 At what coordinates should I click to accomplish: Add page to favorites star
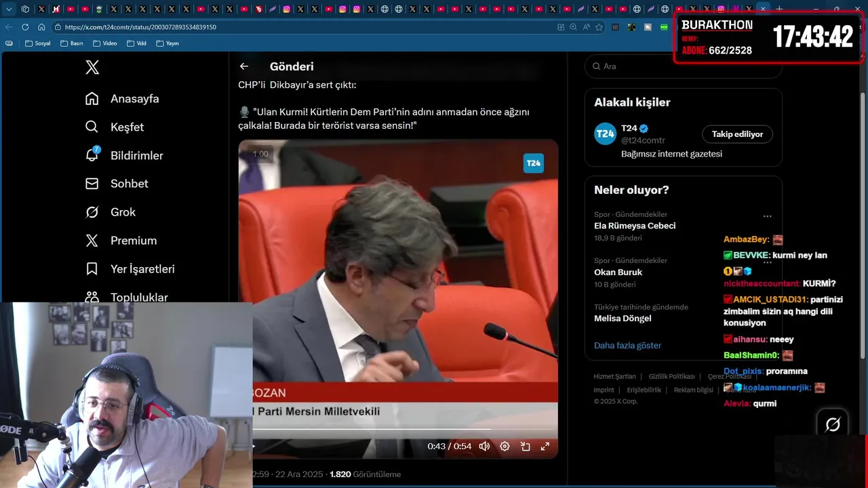point(599,27)
